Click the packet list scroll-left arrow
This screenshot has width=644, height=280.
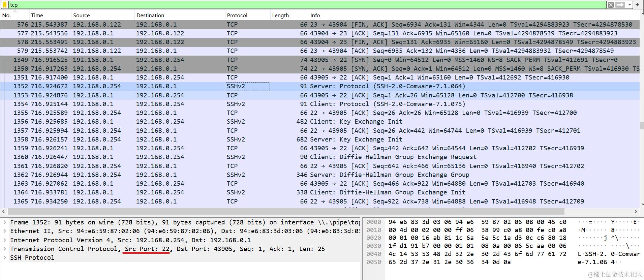[4, 211]
